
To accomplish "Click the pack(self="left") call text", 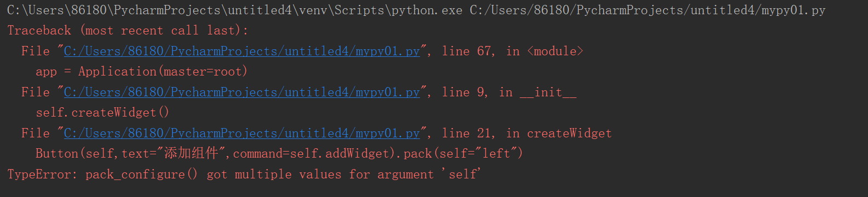I will pyautogui.click(x=463, y=154).
